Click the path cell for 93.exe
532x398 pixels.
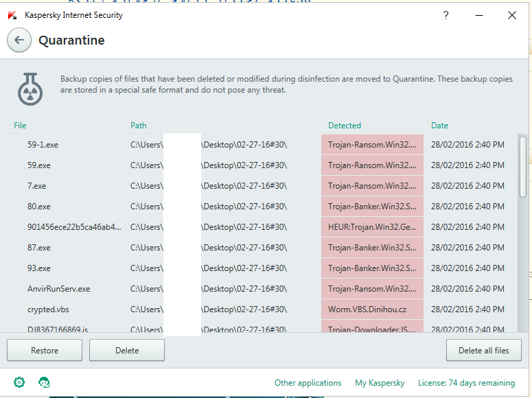click(209, 268)
